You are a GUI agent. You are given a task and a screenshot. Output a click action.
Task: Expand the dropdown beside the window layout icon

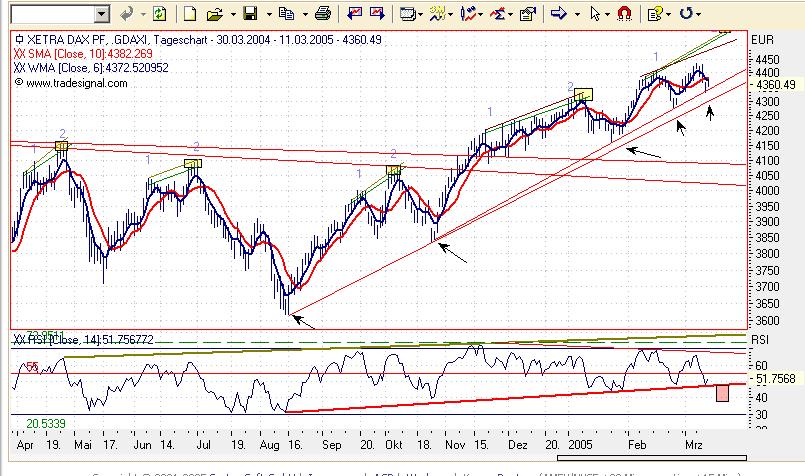[420, 14]
